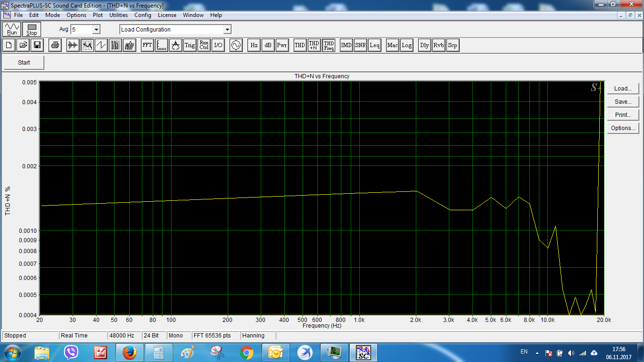
Task: Open the Log data logging button
Action: point(406,45)
